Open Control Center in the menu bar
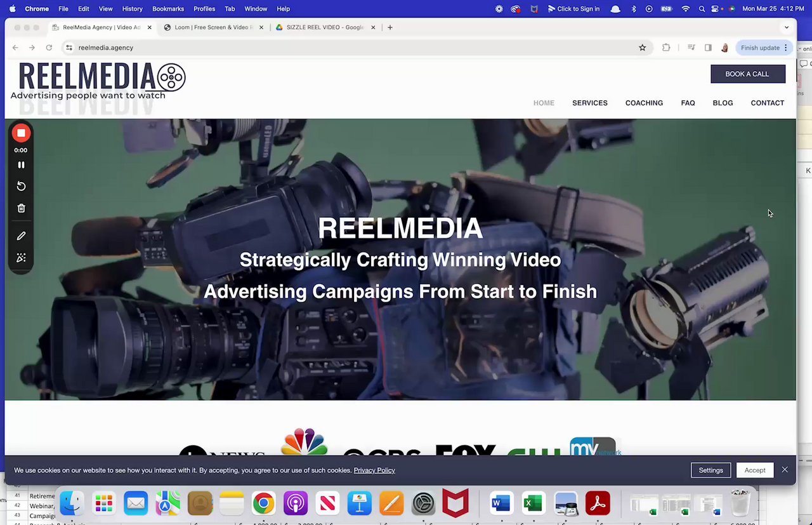The image size is (812, 525). point(716,9)
